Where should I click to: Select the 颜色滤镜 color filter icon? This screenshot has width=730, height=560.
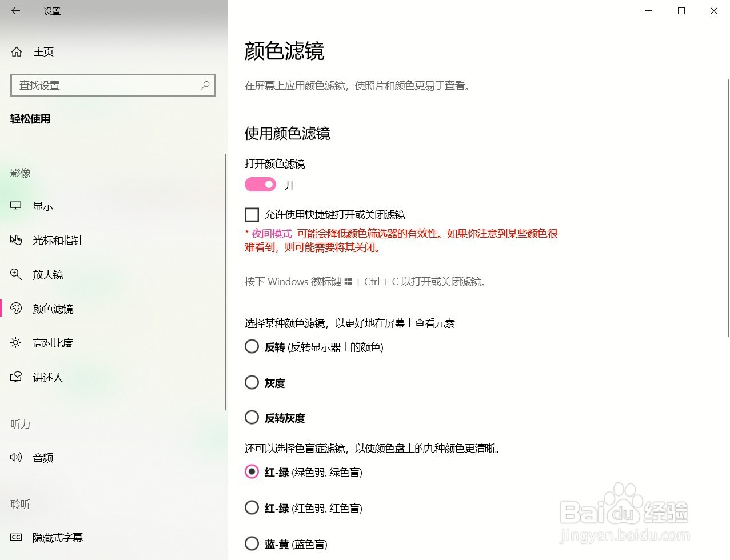15,309
